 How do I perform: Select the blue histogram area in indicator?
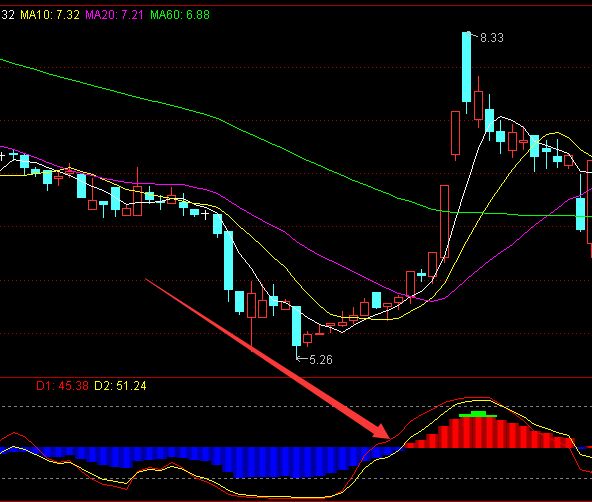pos(204,460)
